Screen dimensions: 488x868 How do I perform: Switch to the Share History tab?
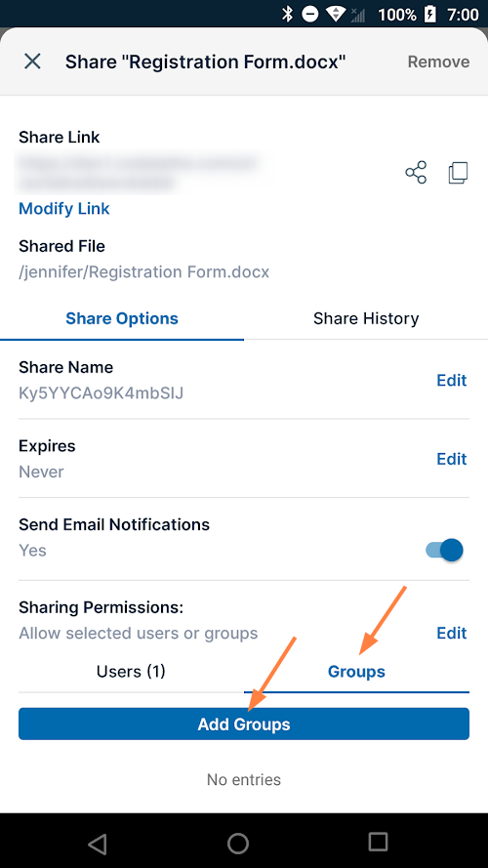pos(366,318)
